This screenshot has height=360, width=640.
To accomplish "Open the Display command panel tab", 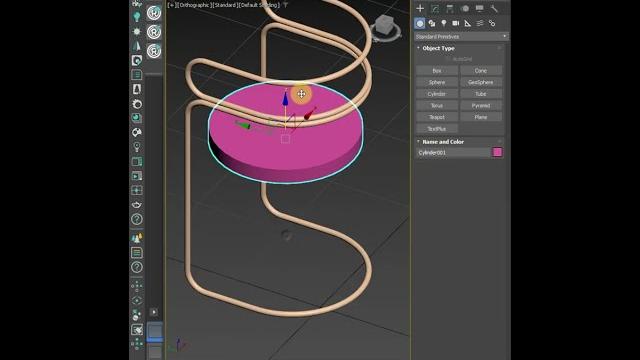I will click(480, 9).
